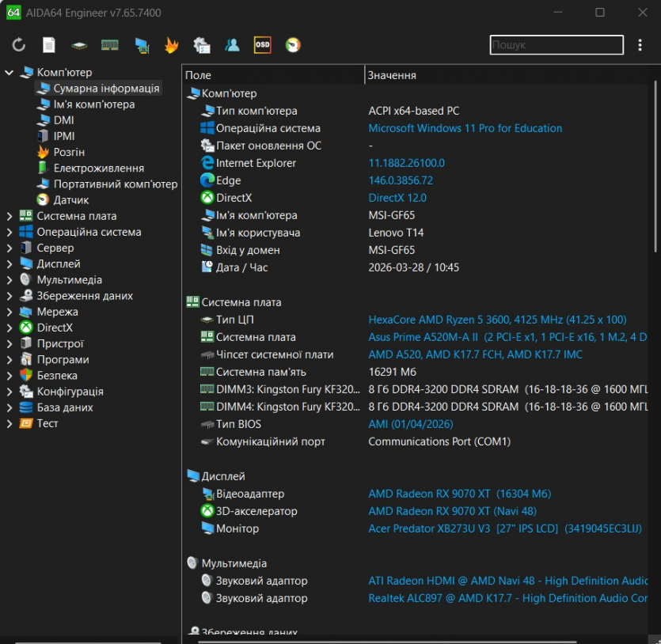Expand the Збереження даних tree node
Image resolution: width=661 pixels, height=644 pixels.
tap(9, 296)
